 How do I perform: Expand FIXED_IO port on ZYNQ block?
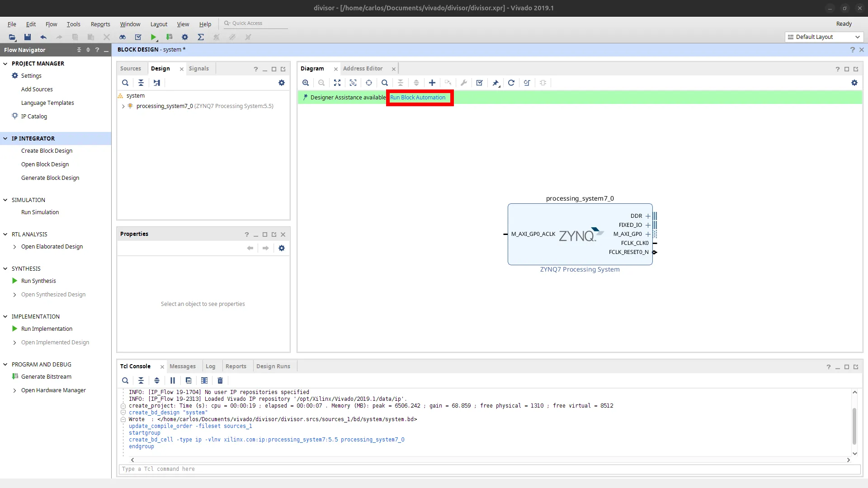click(648, 225)
